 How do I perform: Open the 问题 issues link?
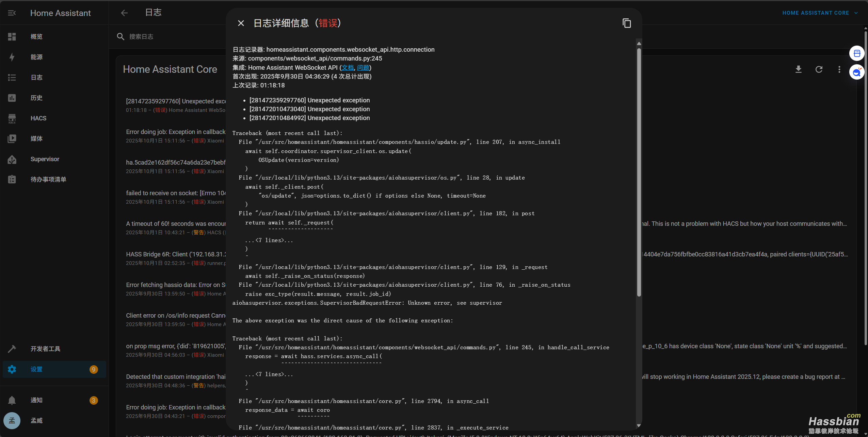(x=363, y=68)
